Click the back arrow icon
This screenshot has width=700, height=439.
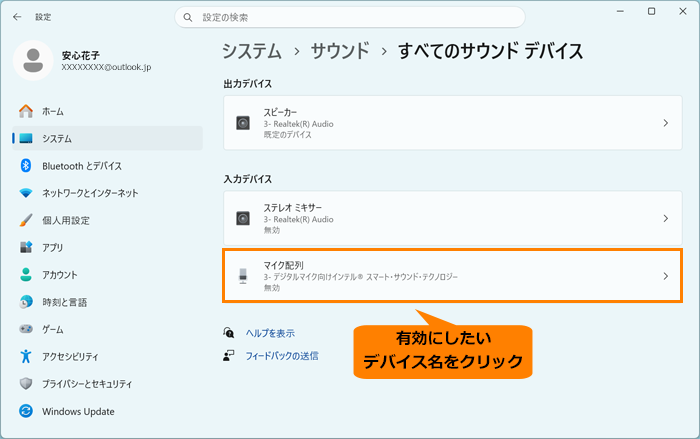[17, 17]
